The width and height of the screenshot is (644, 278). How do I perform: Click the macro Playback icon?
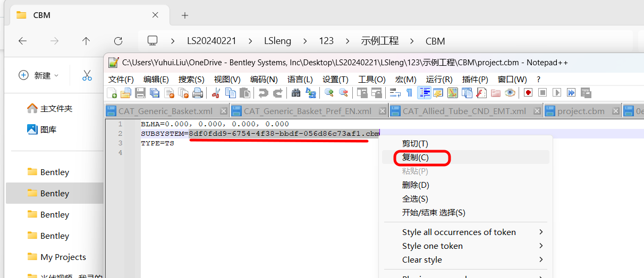[557, 93]
